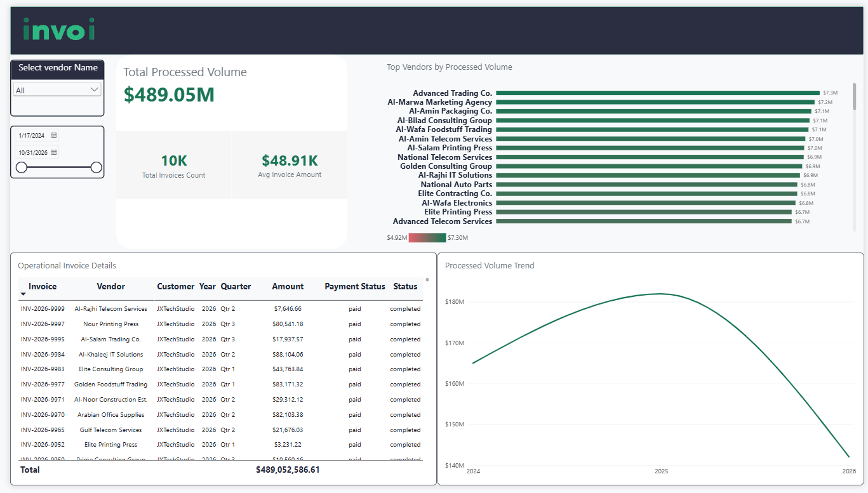Select the Advanced Trading Co. bar

(x=658, y=93)
